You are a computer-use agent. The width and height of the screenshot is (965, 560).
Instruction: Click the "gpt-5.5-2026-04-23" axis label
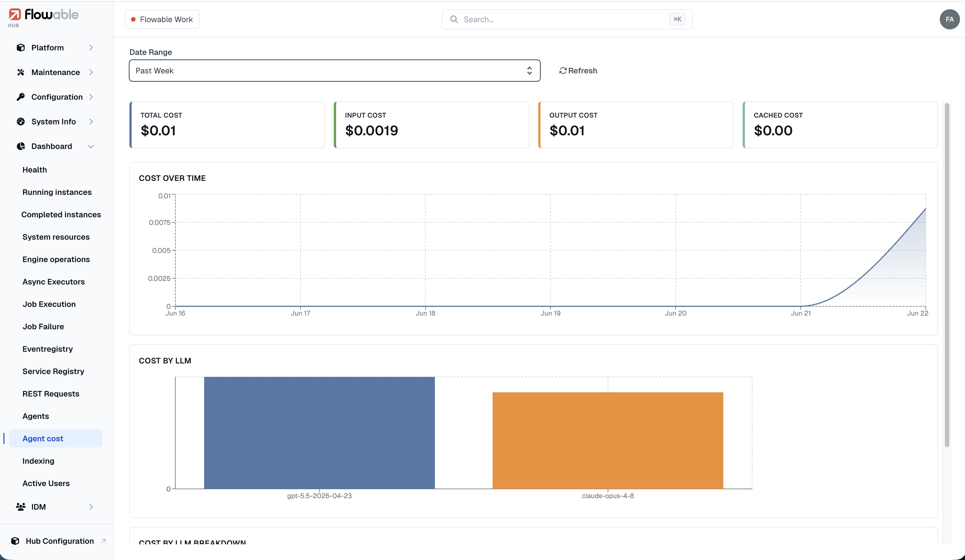click(319, 496)
